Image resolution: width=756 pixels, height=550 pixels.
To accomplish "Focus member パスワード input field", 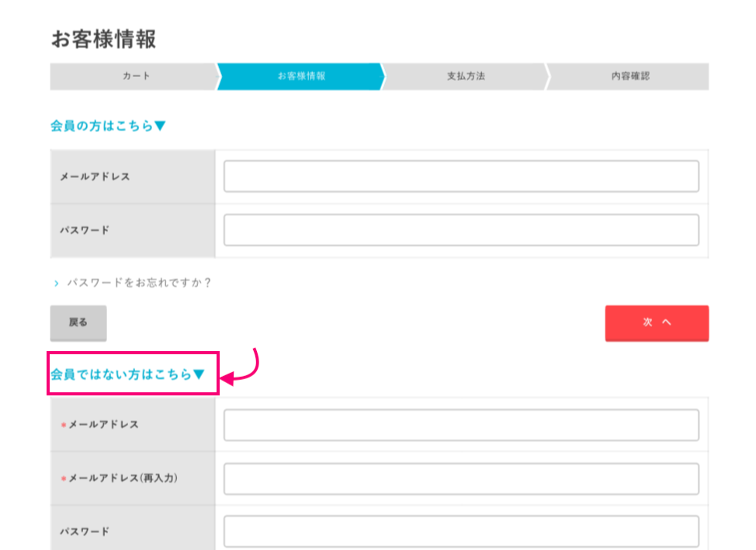I will (x=461, y=230).
